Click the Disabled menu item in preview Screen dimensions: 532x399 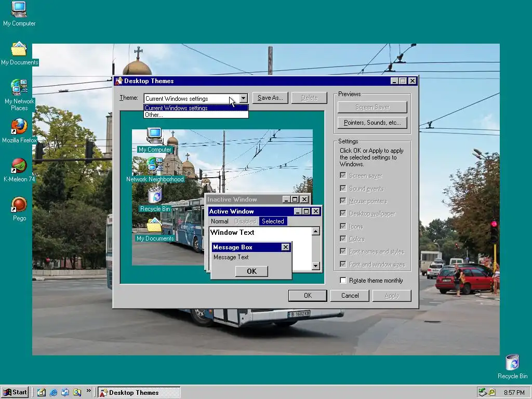(x=245, y=221)
